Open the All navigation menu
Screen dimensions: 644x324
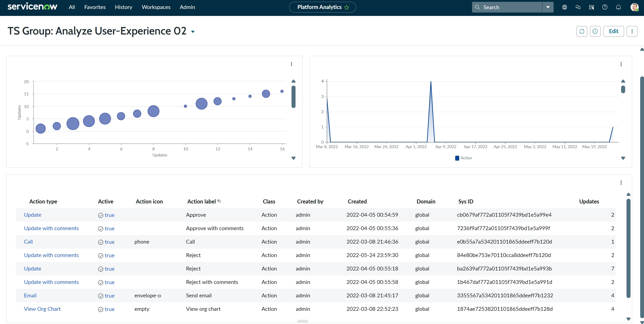pos(72,7)
